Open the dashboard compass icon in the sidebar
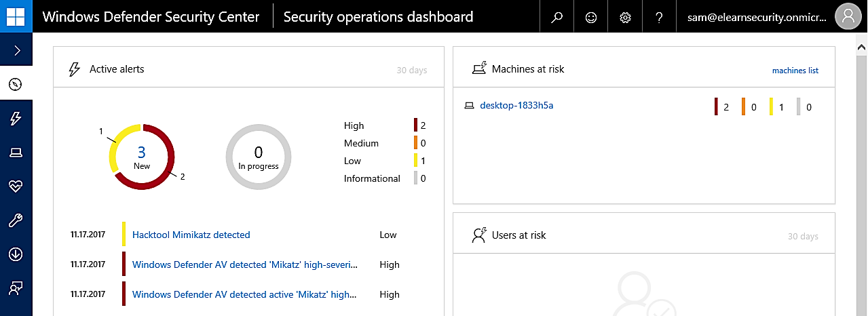Viewport: 868px width, 316px height. tap(16, 85)
